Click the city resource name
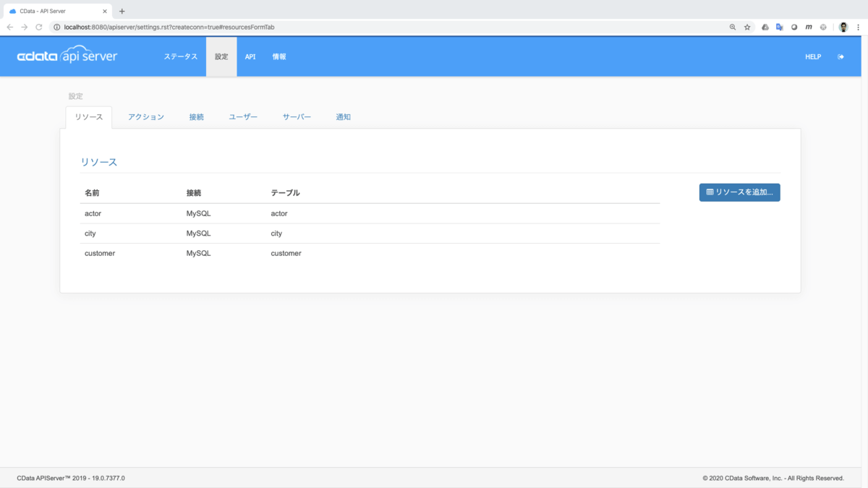The image size is (868, 488). [90, 234]
